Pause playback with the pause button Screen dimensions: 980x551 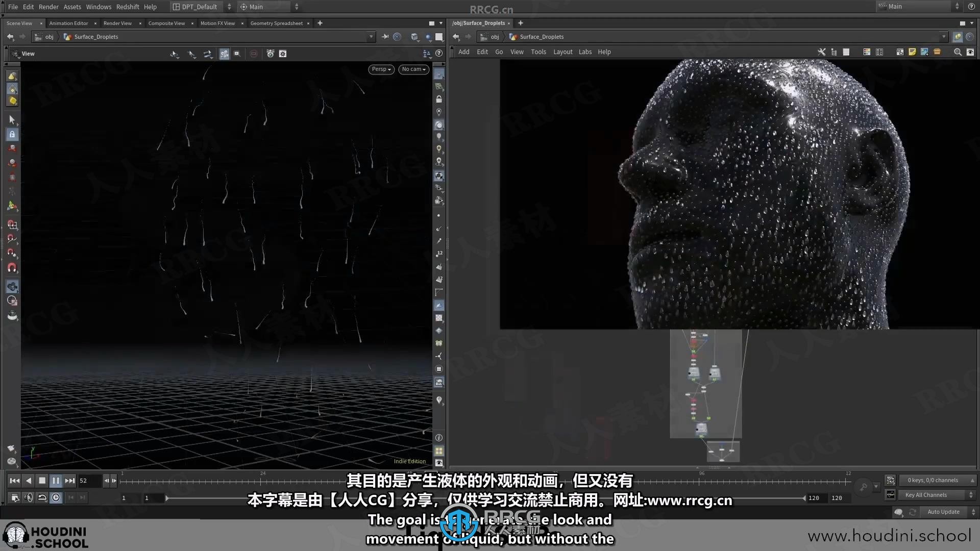pyautogui.click(x=56, y=481)
